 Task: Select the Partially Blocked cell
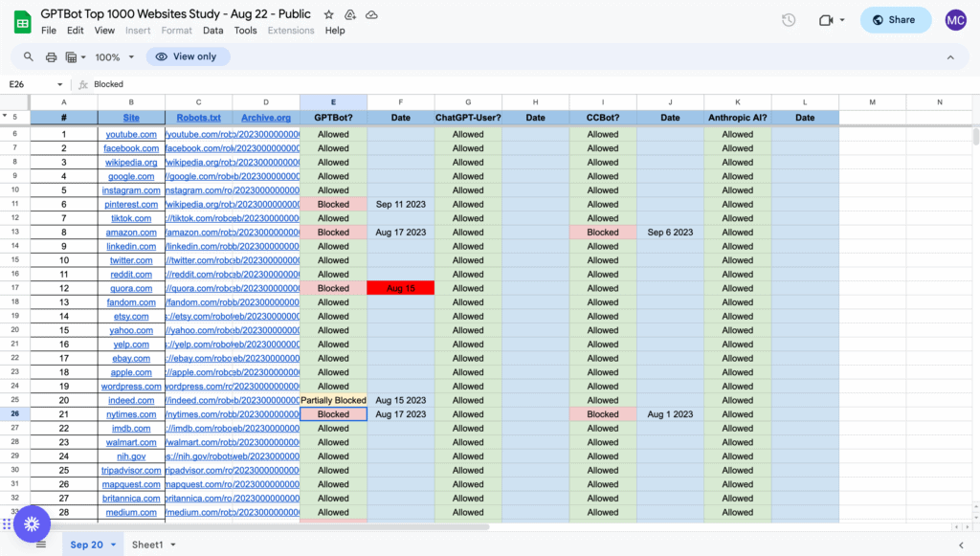click(x=333, y=400)
